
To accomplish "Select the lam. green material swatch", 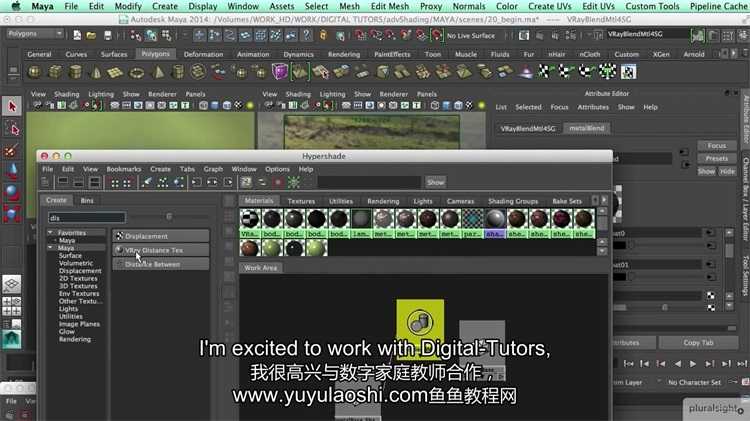I will [361, 219].
